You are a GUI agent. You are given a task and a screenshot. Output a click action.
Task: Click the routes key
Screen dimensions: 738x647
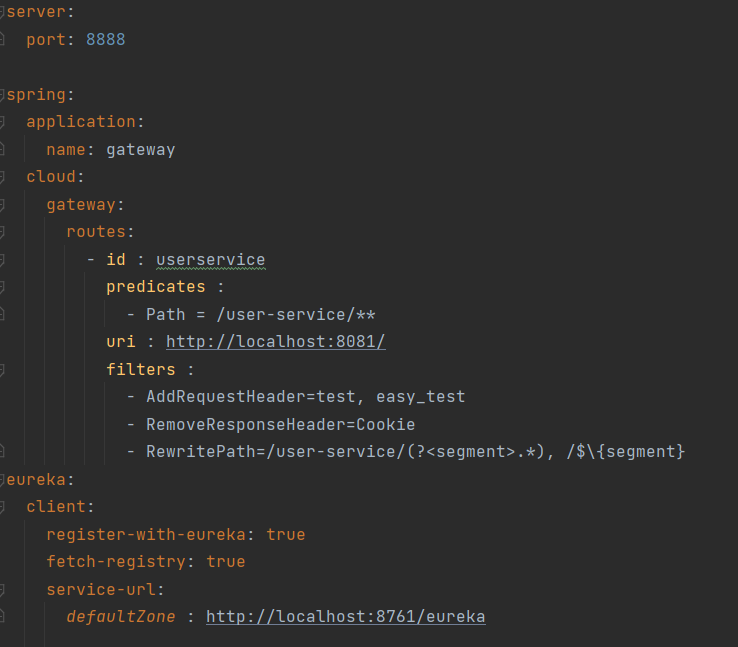pos(96,232)
